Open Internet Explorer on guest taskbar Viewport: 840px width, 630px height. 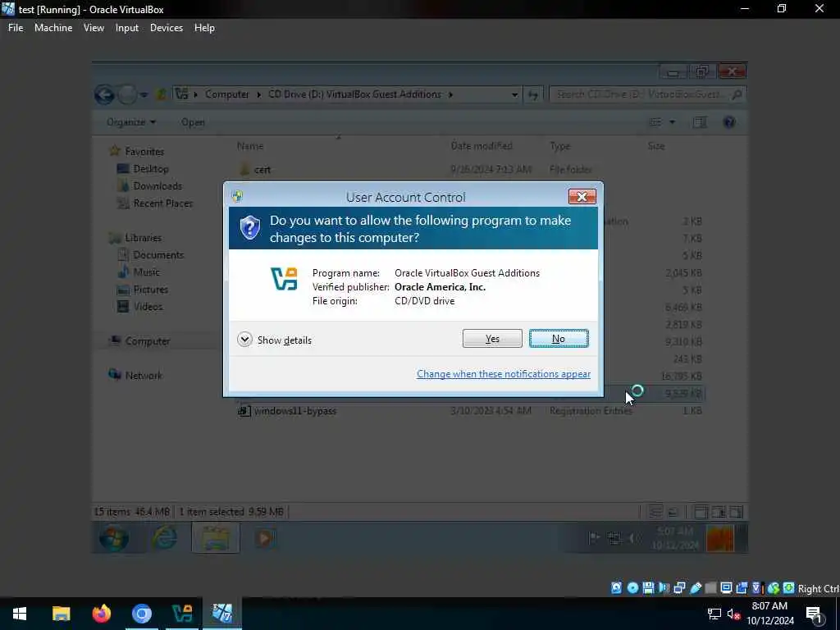click(x=165, y=538)
